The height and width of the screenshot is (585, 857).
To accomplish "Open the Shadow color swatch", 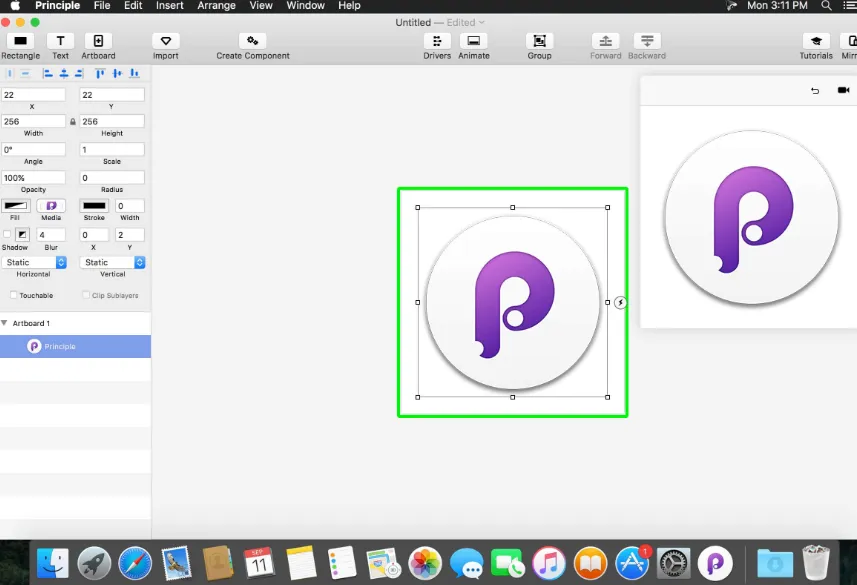I will [22, 235].
